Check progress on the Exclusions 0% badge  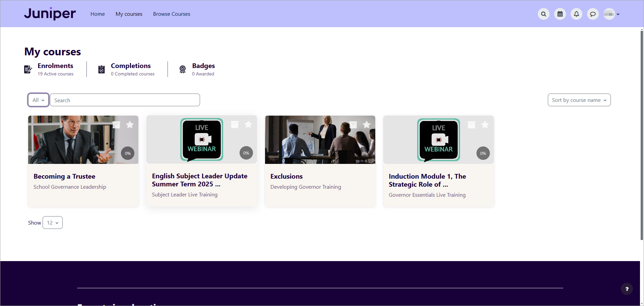pyautogui.click(x=365, y=153)
